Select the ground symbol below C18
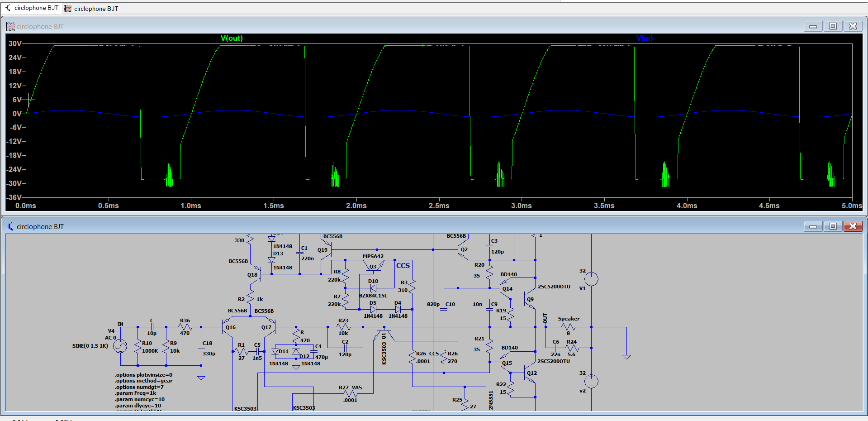Viewport: 868px width, 421px height. (x=201, y=378)
